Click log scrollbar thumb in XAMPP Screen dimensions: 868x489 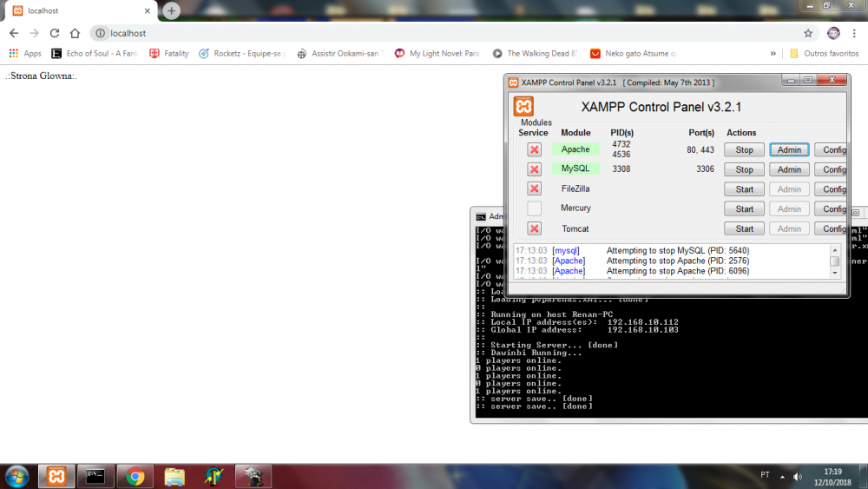pyautogui.click(x=835, y=261)
